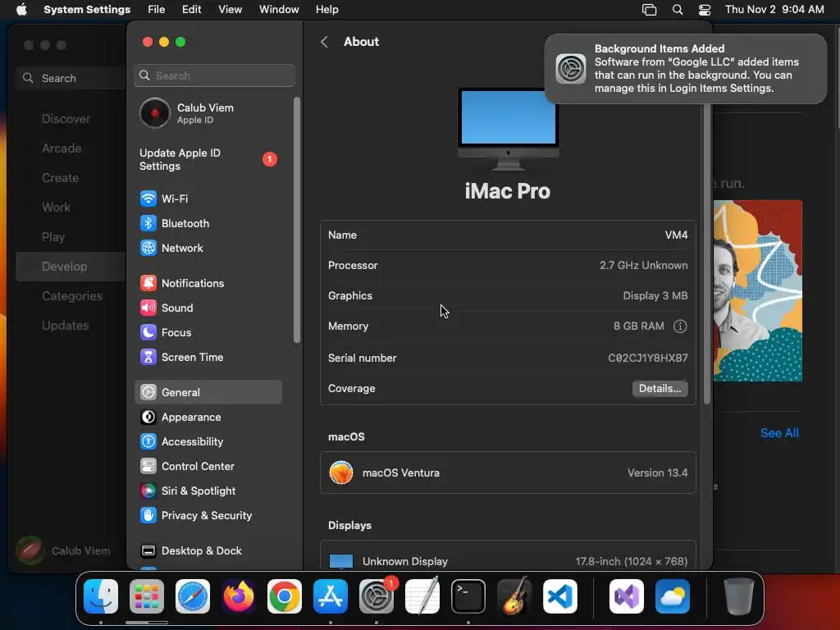Open the Edit menu
This screenshot has height=630, width=840.
[191, 10]
